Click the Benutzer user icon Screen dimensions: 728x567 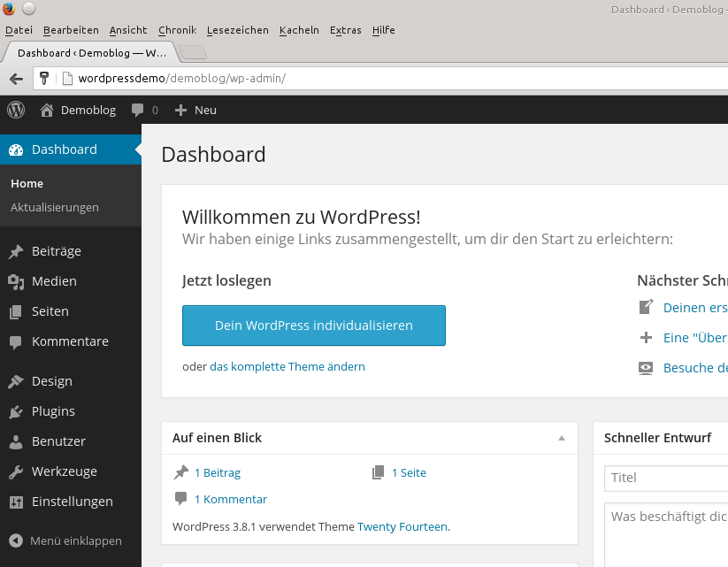click(16, 441)
